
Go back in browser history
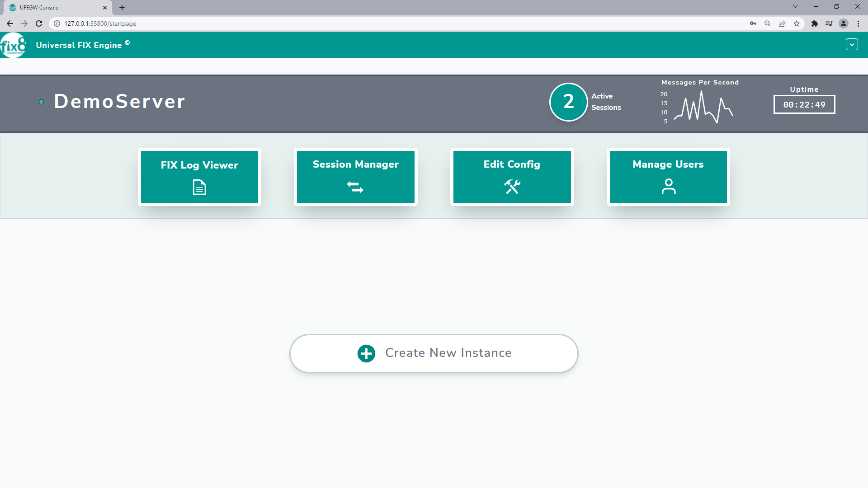(x=10, y=23)
